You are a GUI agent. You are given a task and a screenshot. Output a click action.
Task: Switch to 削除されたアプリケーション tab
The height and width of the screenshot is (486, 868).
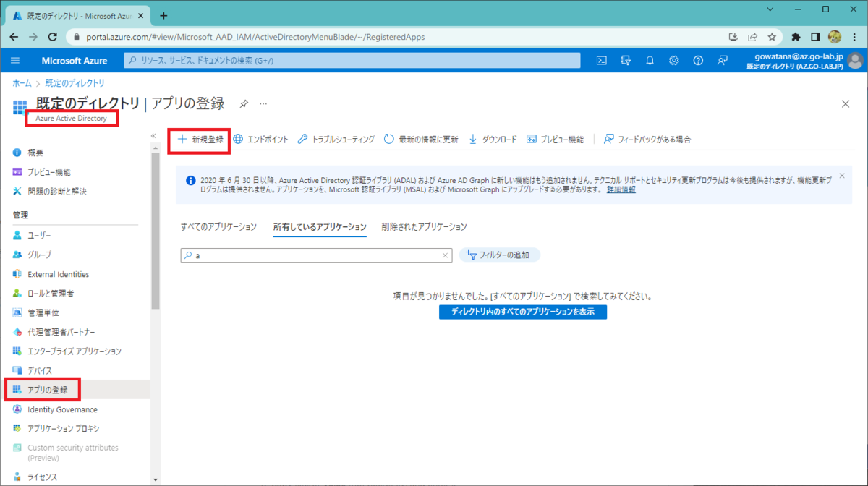coord(425,227)
